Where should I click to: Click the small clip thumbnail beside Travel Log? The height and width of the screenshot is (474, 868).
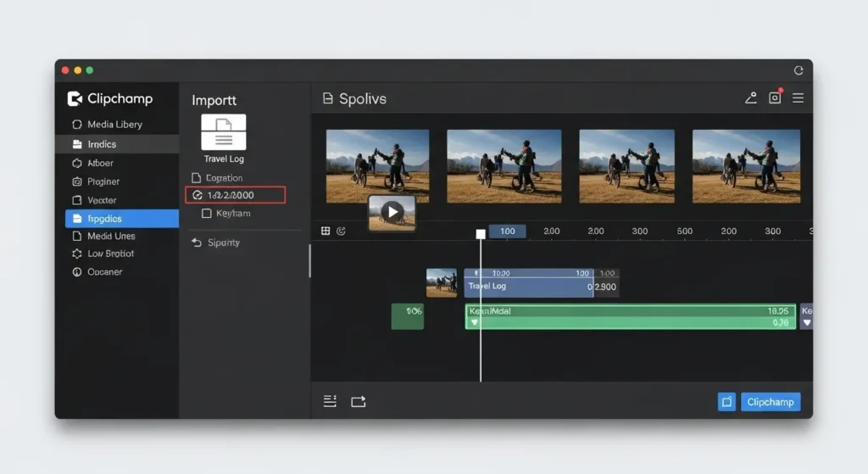[442, 283]
